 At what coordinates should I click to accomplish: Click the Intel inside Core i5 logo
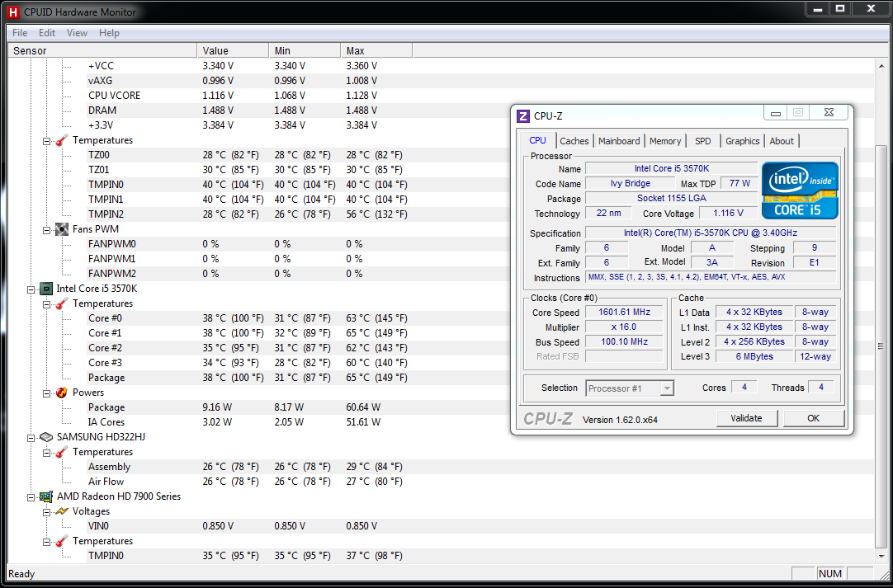(x=801, y=191)
